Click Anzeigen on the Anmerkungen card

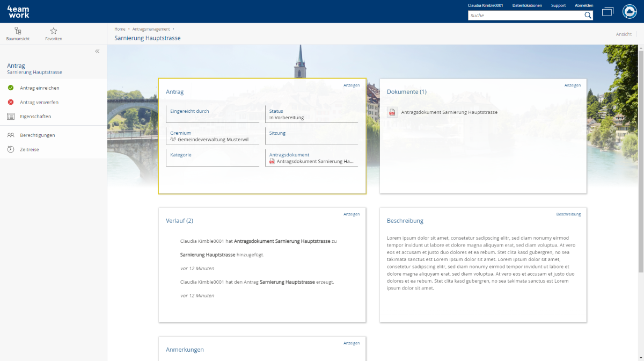point(352,343)
